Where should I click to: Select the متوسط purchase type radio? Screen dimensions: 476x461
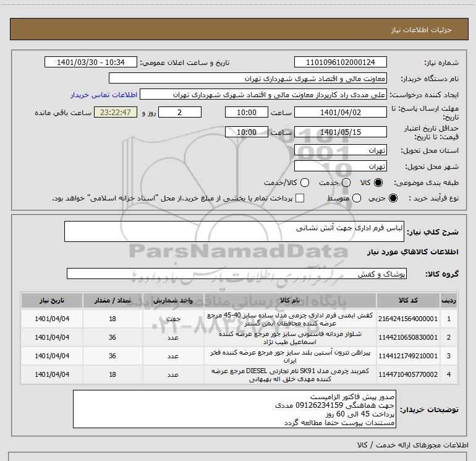(357, 198)
